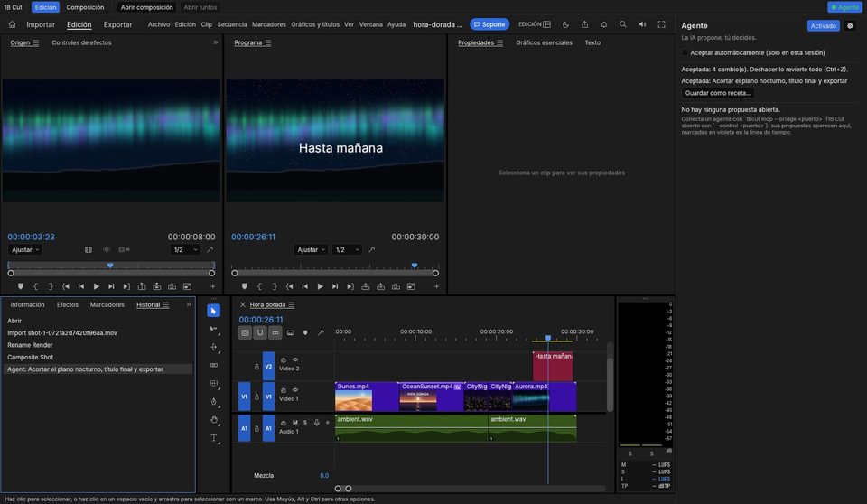Switch to the Efectos tab
Screen dimensions: 867x504
[68, 304]
